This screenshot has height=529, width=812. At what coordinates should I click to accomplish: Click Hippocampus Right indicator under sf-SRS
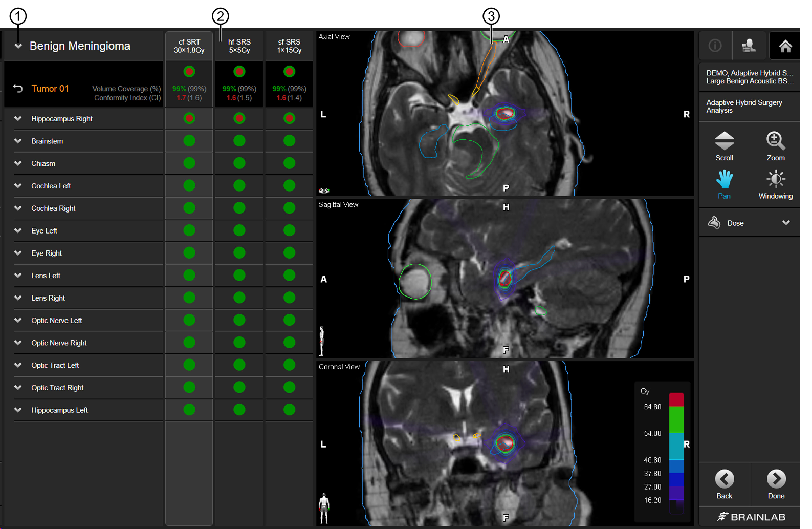coord(289,119)
